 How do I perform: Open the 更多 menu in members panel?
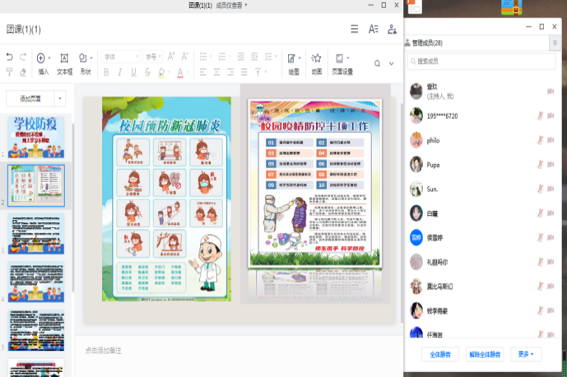(526, 354)
